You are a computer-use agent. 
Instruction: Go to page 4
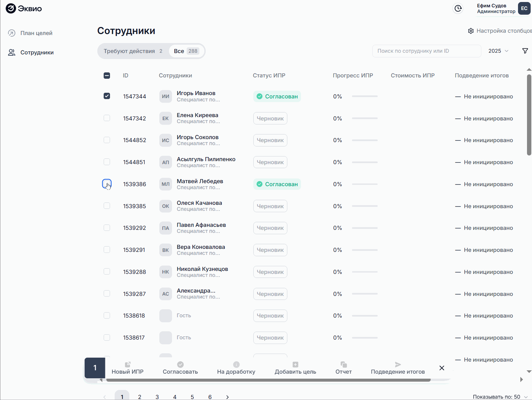tap(175, 397)
